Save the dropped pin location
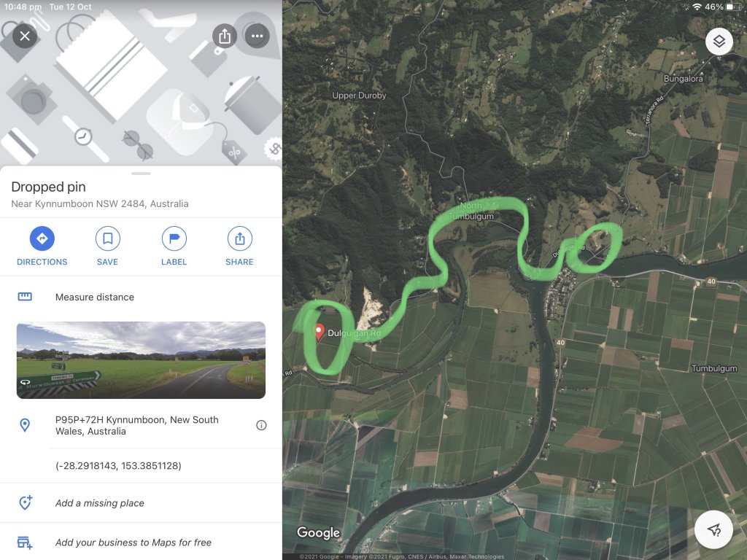This screenshot has width=747, height=560. 108,246
